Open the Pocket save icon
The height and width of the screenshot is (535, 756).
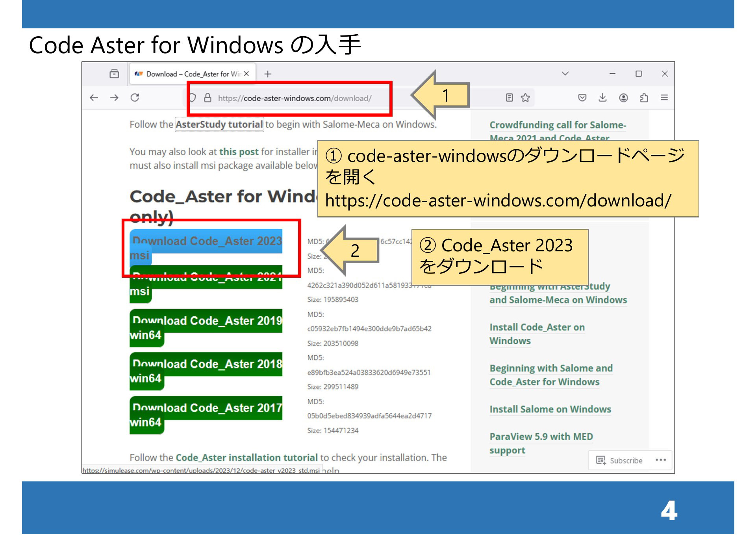pos(582,98)
